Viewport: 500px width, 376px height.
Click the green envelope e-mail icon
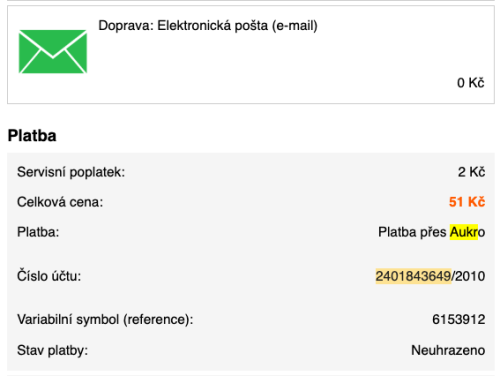click(53, 52)
